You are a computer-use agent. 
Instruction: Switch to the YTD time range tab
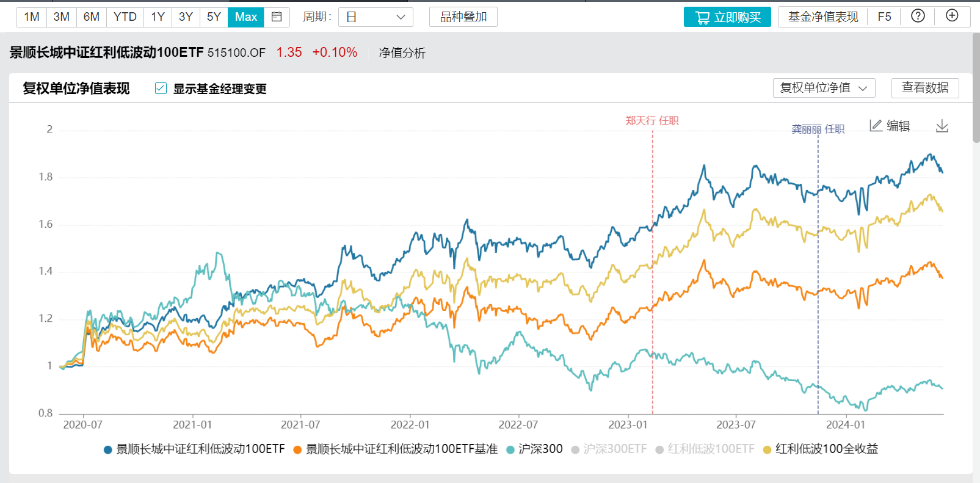point(125,17)
